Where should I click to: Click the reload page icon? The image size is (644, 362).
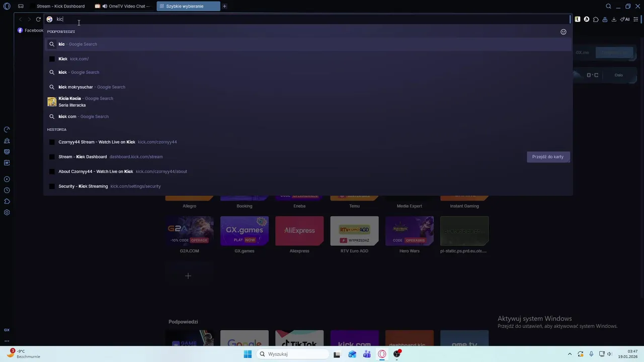[x=38, y=19]
